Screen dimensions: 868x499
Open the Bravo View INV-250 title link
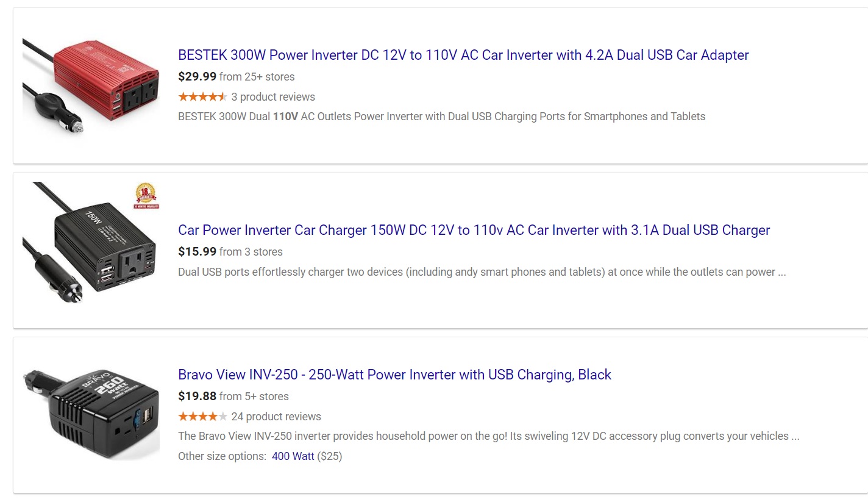click(394, 375)
